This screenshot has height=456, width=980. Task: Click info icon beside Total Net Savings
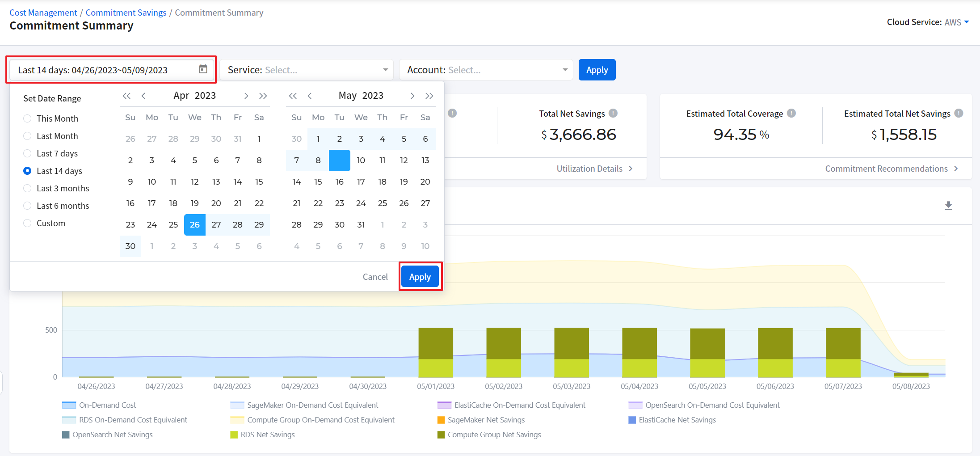coord(613,114)
